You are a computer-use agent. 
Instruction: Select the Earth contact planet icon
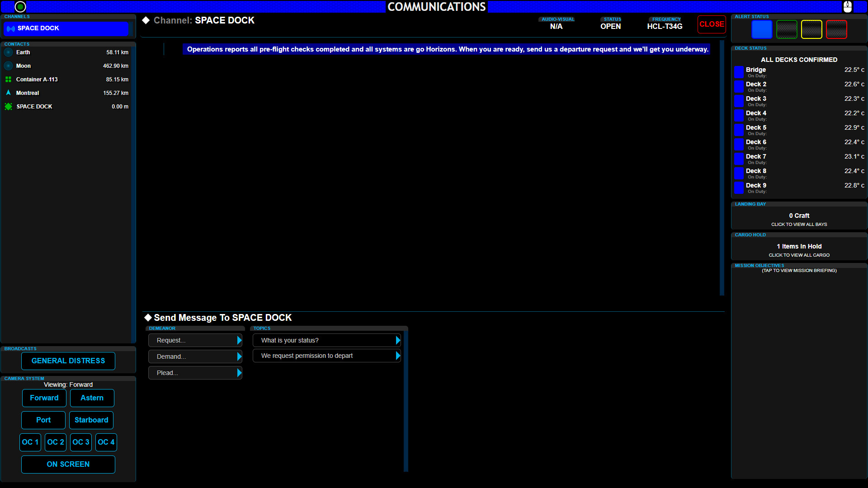click(x=8, y=52)
